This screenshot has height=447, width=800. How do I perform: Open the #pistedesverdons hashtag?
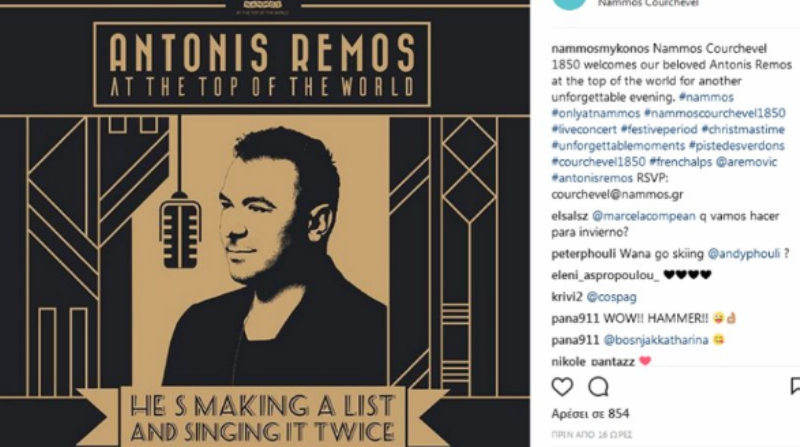737,146
